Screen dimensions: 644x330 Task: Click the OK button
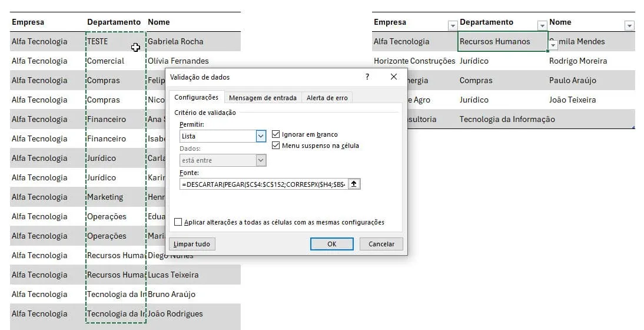pyautogui.click(x=332, y=244)
